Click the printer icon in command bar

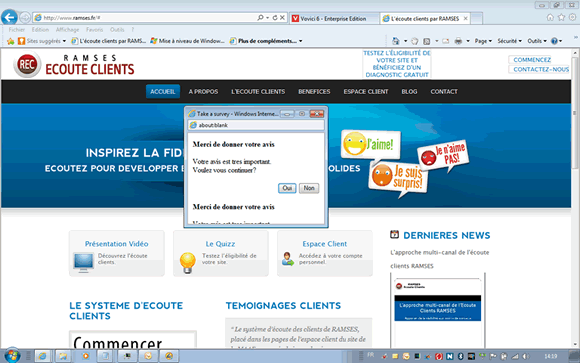tap(458, 41)
